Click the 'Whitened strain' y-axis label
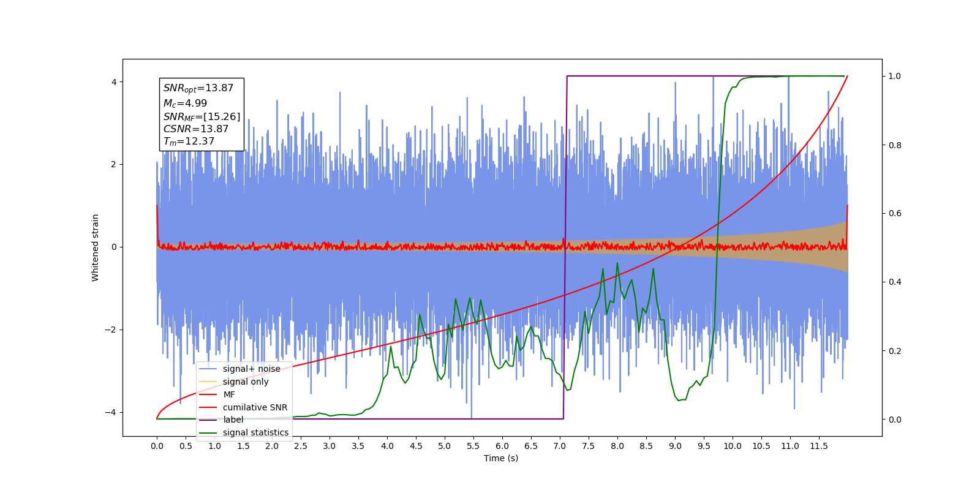 click(96, 247)
